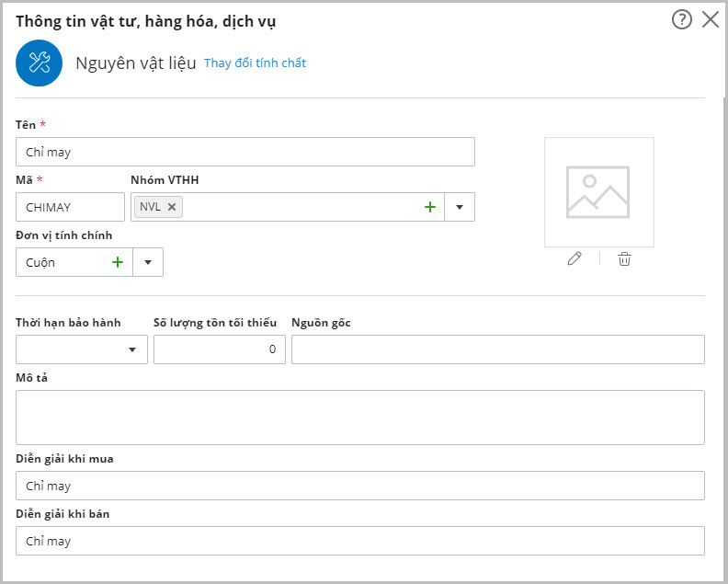728x584 pixels.
Task: Click the product image placeholder
Action: [598, 192]
